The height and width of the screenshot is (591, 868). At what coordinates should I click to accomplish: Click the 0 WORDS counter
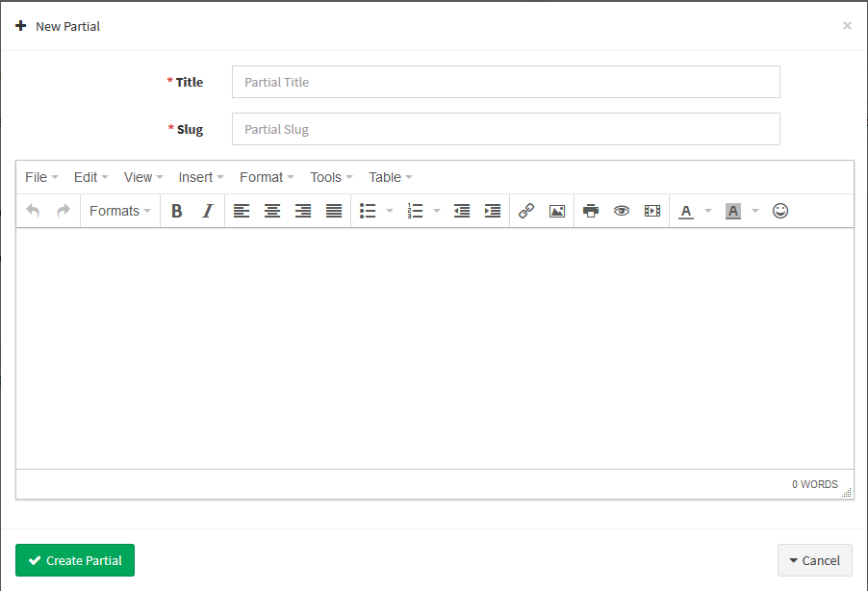pos(815,484)
